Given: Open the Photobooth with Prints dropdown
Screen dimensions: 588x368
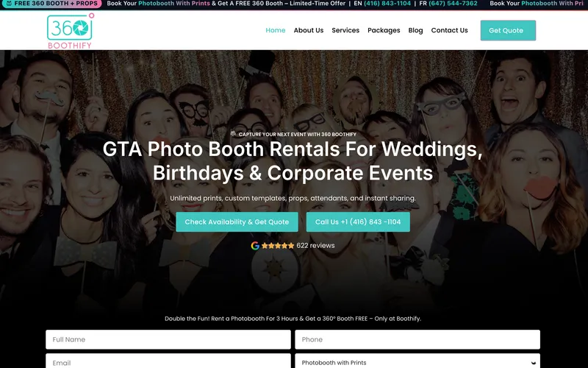Looking at the screenshot, I should click(417, 361).
